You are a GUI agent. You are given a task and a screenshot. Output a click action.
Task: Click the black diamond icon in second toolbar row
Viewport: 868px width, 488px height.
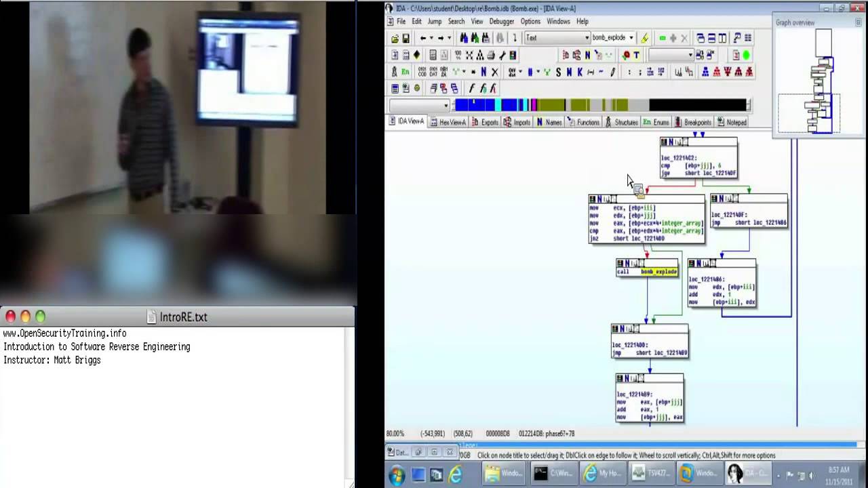[x=417, y=56]
